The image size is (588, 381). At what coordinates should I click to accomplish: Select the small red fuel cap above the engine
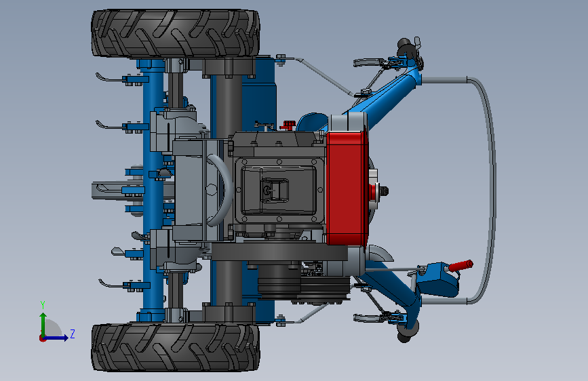click(x=288, y=125)
